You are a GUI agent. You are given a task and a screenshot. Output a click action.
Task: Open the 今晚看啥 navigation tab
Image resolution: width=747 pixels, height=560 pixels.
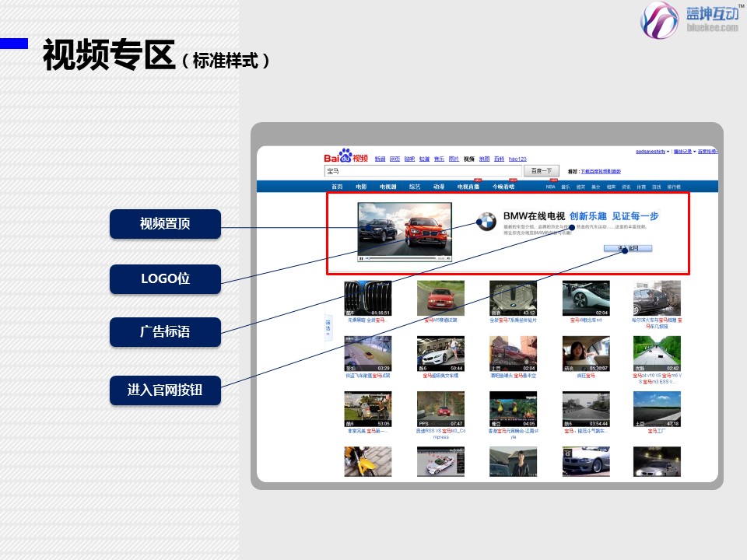[x=503, y=187]
